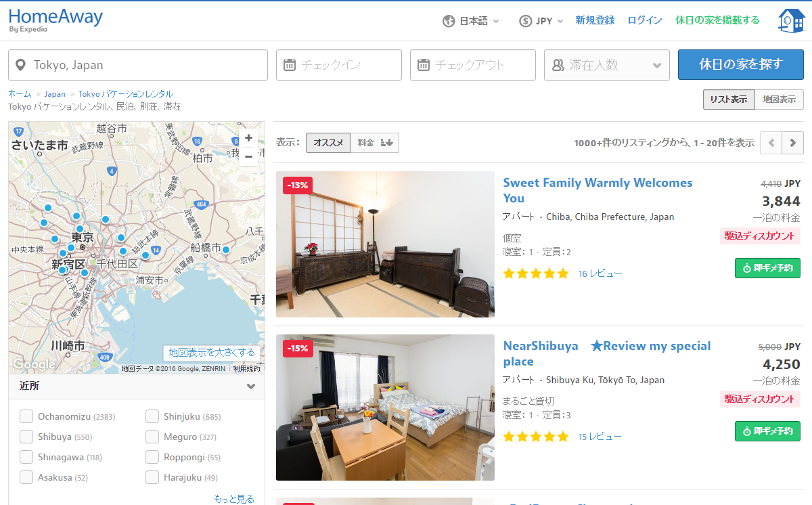This screenshot has width=812, height=505.
Task: Click the 休日の家を探す search button
Action: [x=741, y=65]
